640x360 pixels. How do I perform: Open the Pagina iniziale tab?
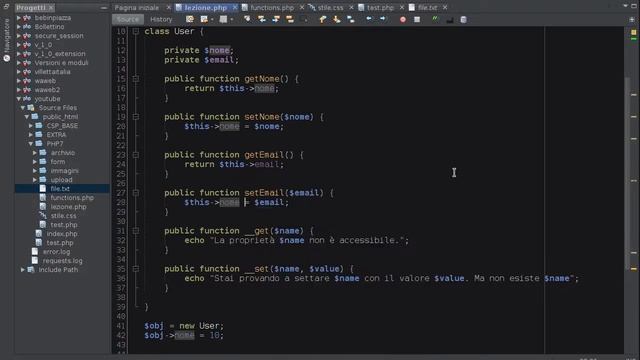click(x=137, y=7)
